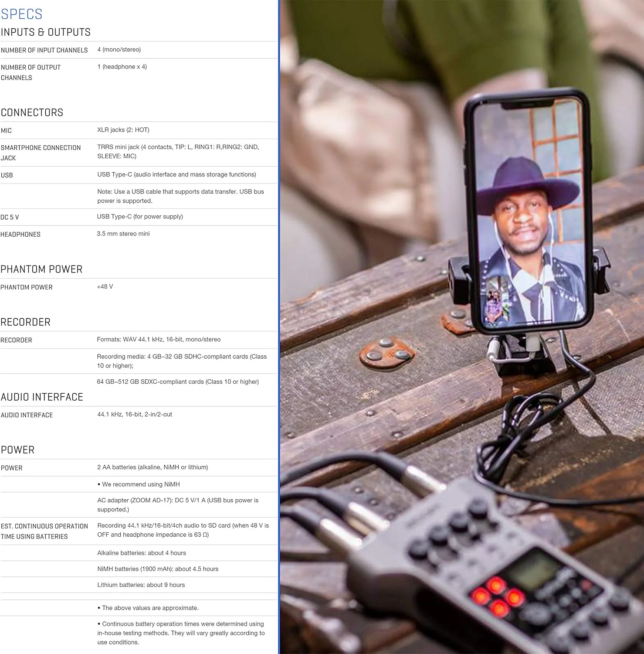644x654 pixels.
Task: Select the INPUTS & OUTPUTS section header
Action: coord(46,32)
